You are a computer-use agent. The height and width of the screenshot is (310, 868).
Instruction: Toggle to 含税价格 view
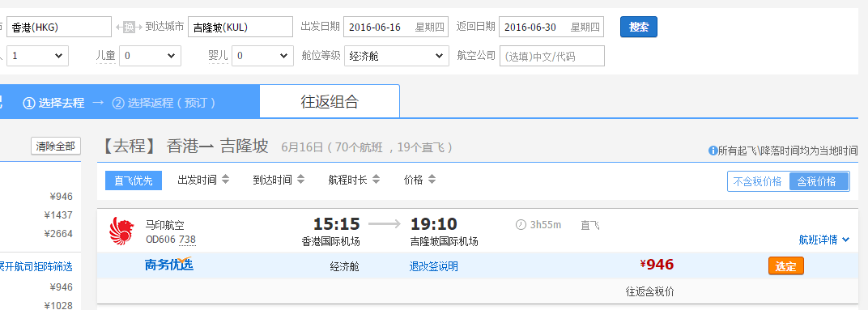(x=818, y=181)
